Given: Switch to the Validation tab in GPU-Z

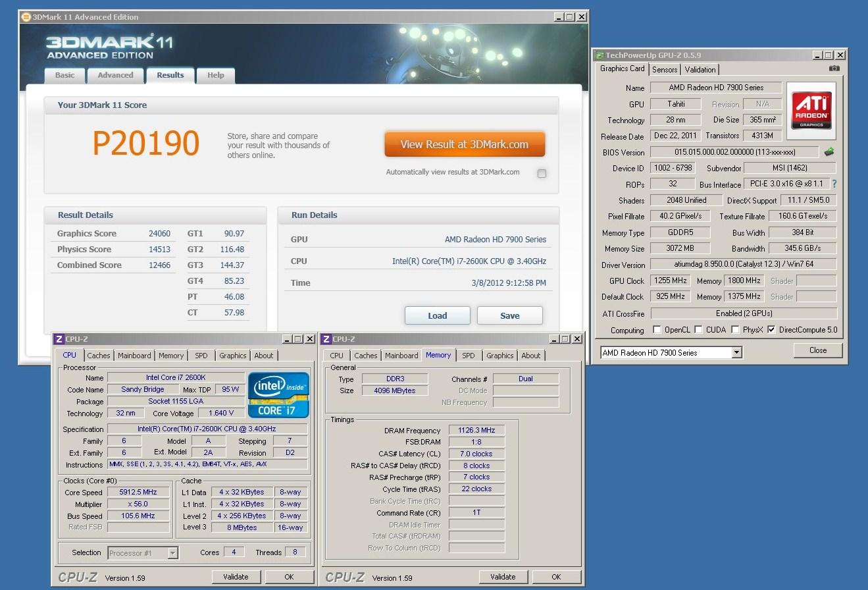Looking at the screenshot, I should [x=700, y=70].
